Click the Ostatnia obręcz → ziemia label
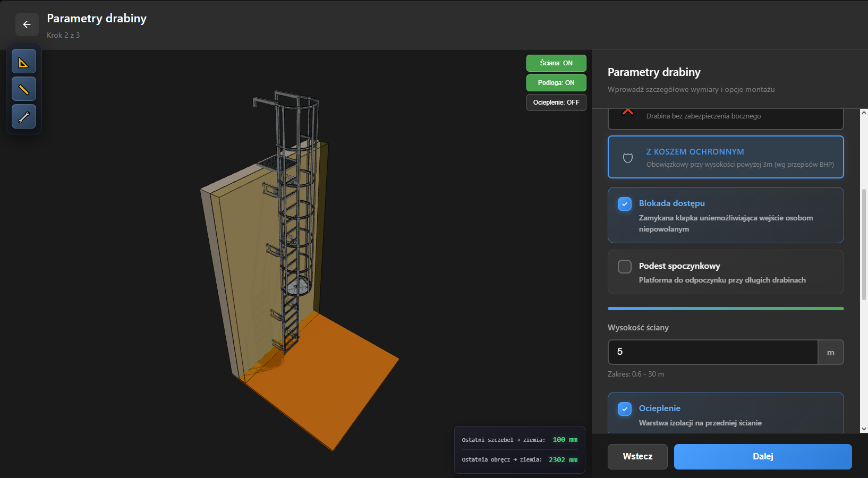The height and width of the screenshot is (478, 868). tap(502, 460)
